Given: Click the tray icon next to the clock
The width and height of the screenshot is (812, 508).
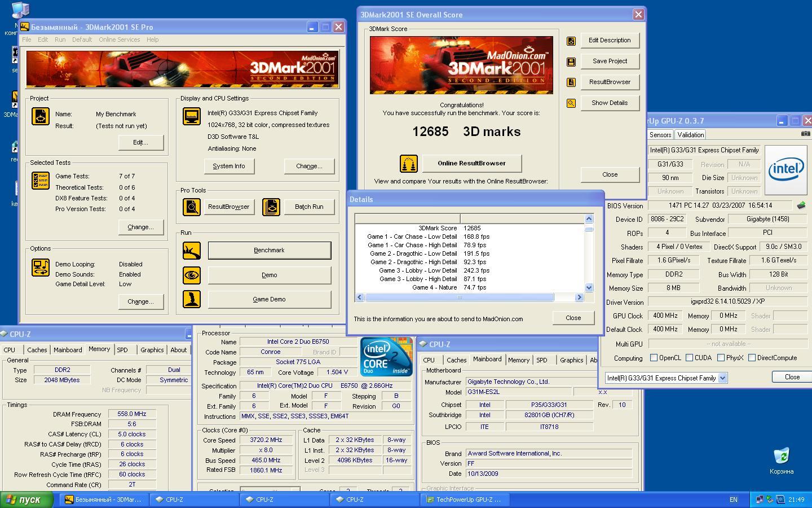Looking at the screenshot, I should coord(780,500).
